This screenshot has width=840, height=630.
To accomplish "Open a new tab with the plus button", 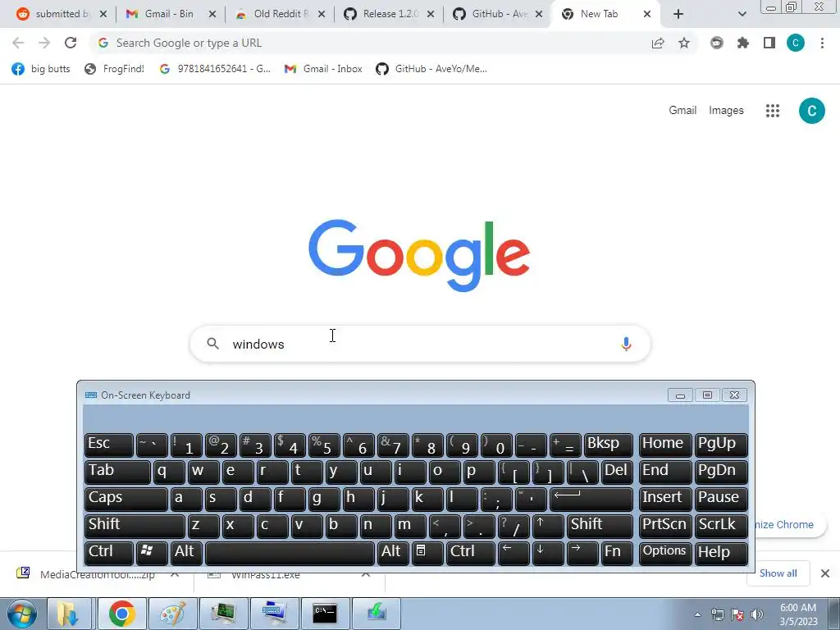I will point(678,14).
